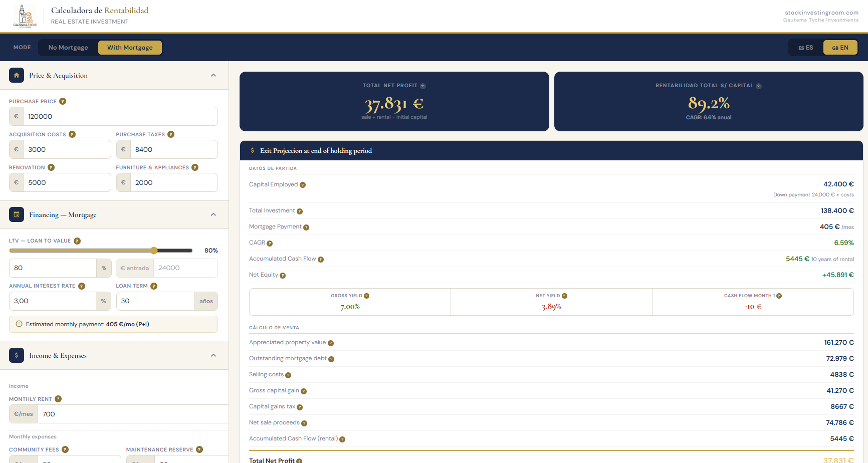Click the LTV slider handle

pos(154,251)
